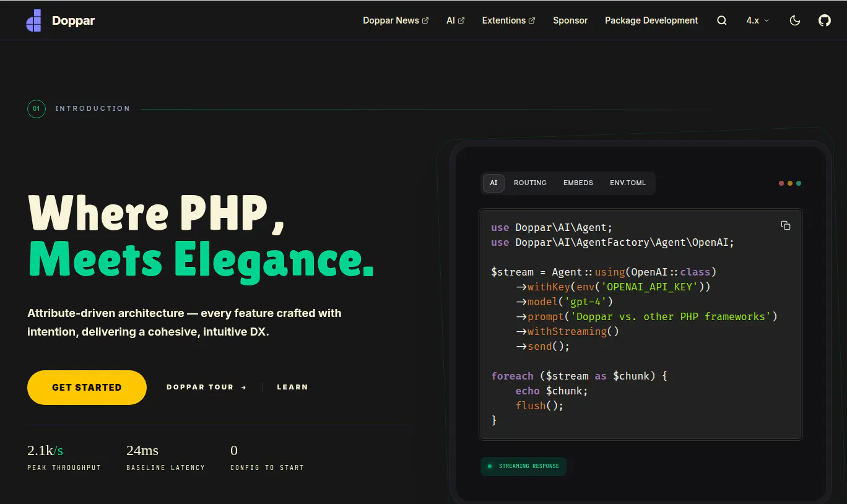This screenshot has width=847, height=504.
Task: Click the STREAMING RESPONSE badge
Action: click(x=523, y=466)
